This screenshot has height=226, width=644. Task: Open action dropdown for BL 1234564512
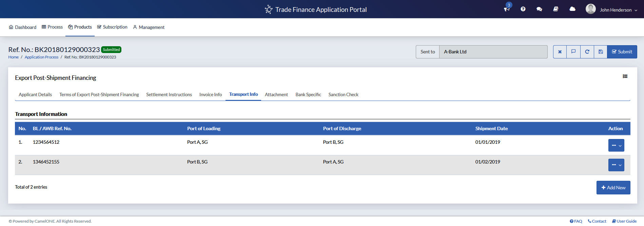click(x=616, y=145)
